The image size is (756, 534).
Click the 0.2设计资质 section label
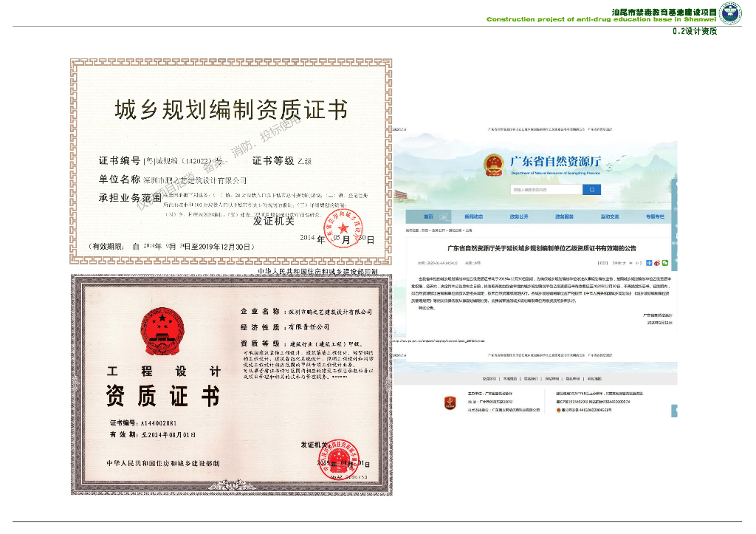[695, 31]
